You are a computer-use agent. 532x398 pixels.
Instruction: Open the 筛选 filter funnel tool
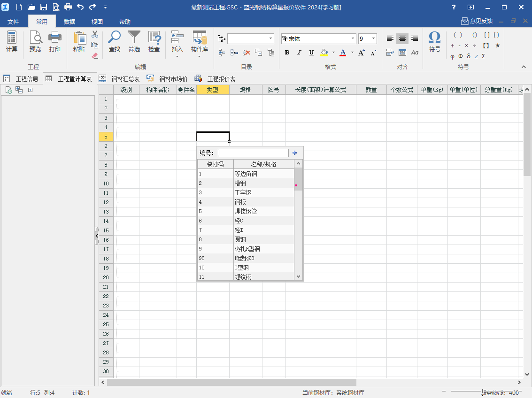click(x=134, y=41)
